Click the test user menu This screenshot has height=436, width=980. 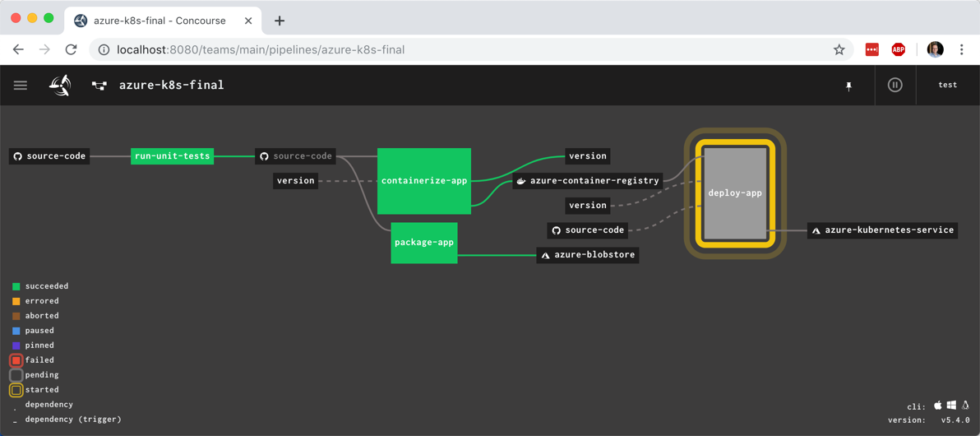(948, 85)
